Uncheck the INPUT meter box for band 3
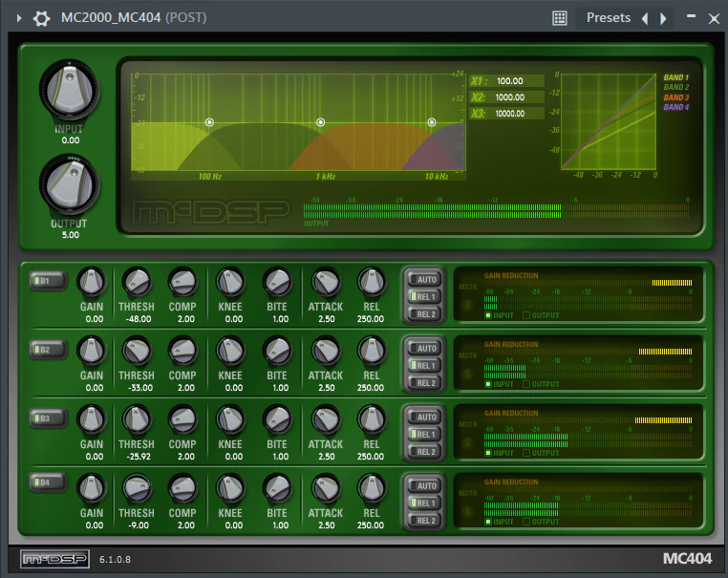The width and height of the screenshot is (728, 578). tap(488, 453)
